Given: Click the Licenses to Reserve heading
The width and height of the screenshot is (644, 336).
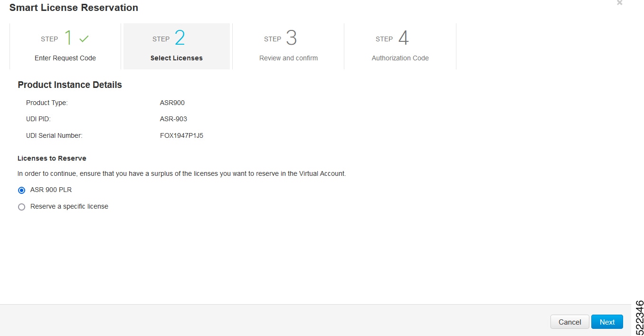Looking at the screenshot, I should [x=52, y=158].
